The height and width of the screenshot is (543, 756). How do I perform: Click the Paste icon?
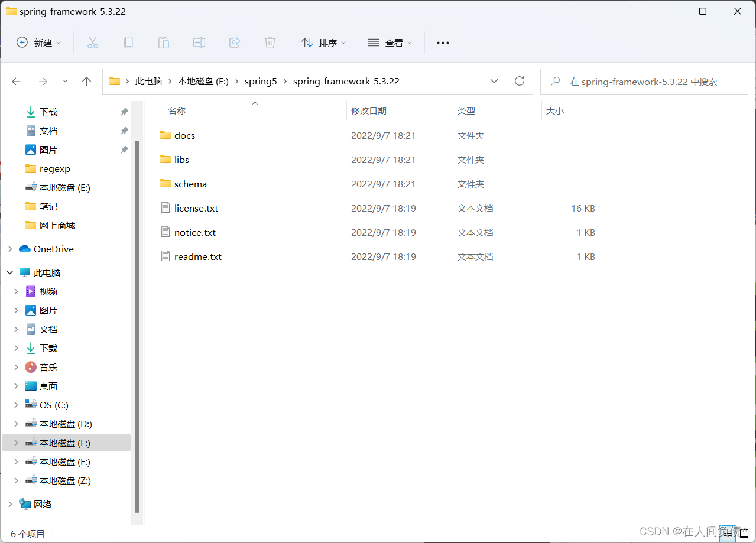point(163,42)
